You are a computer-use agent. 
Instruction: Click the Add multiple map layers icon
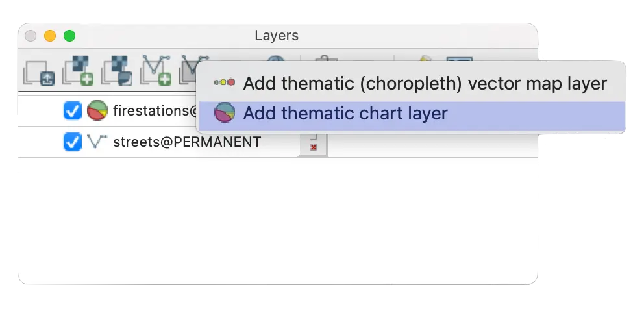(39, 71)
